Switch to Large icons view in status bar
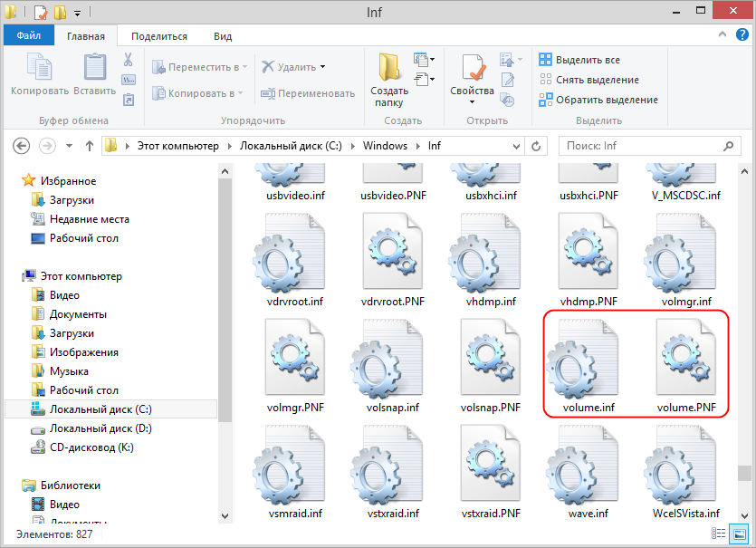 738,534
